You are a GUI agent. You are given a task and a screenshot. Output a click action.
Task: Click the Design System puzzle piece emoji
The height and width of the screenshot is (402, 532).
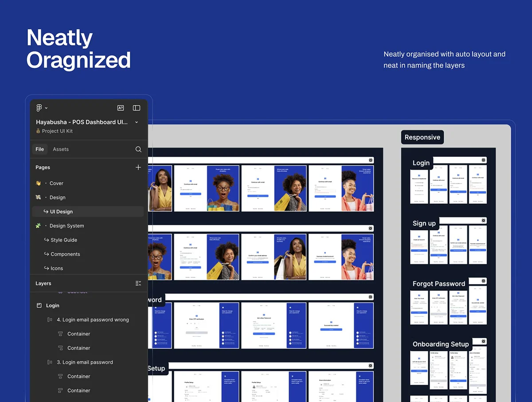click(39, 226)
